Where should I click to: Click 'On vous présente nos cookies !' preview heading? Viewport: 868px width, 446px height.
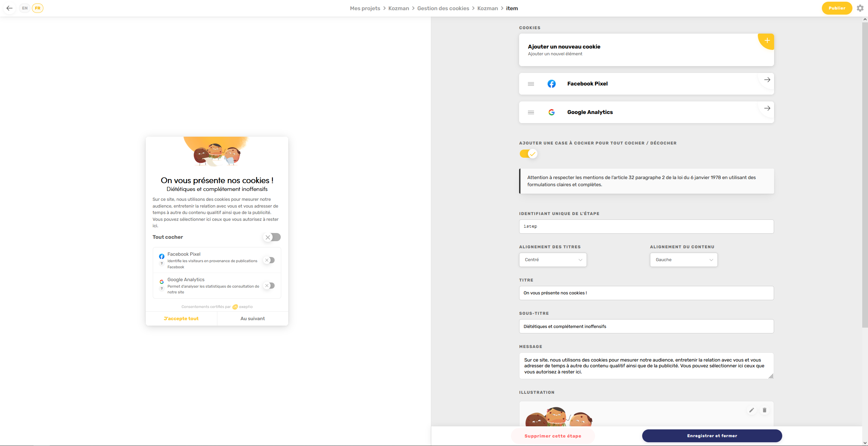coord(217,180)
